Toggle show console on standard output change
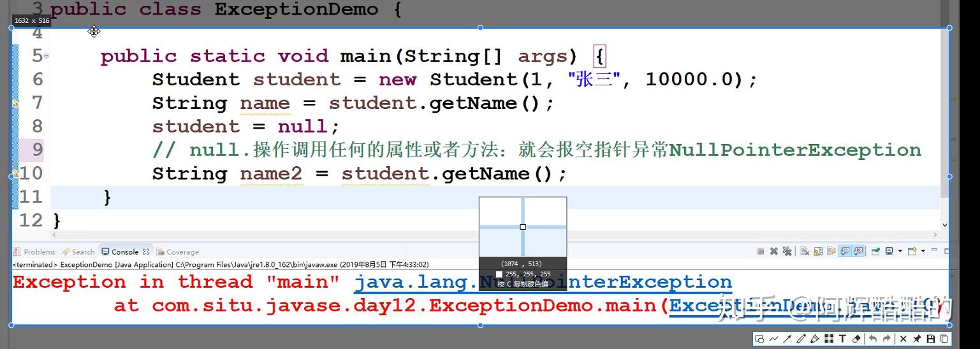Viewport: 980px width, 349px height. (x=845, y=252)
